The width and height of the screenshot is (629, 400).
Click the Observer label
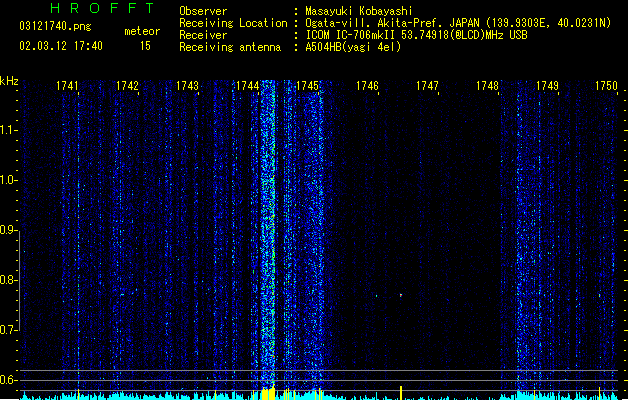(x=203, y=11)
